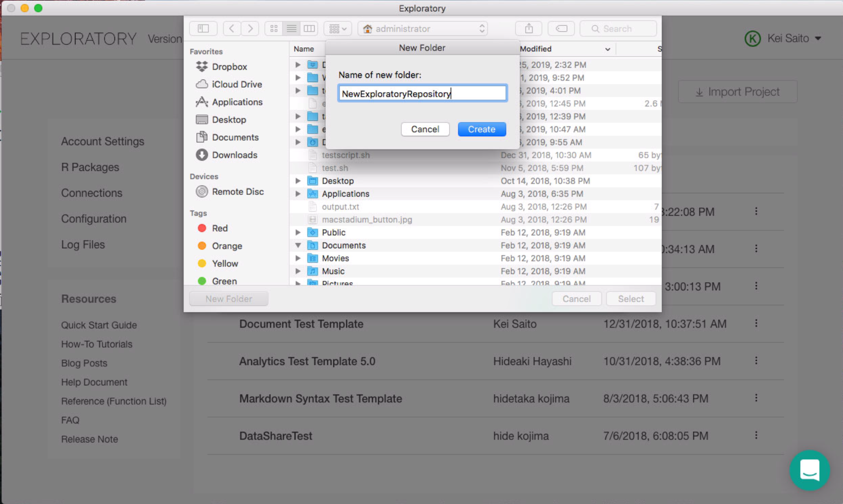Open menu for Document Test Template row
This screenshot has width=843, height=504.
coord(756,323)
